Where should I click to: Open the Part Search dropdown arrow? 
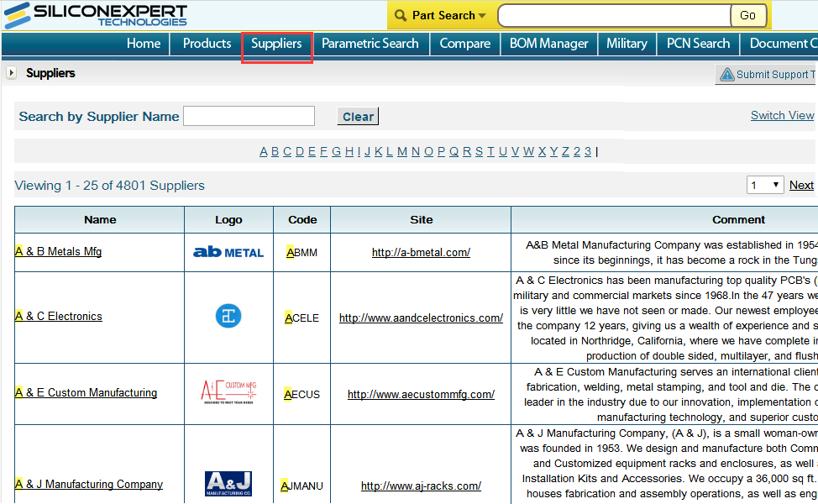482,16
